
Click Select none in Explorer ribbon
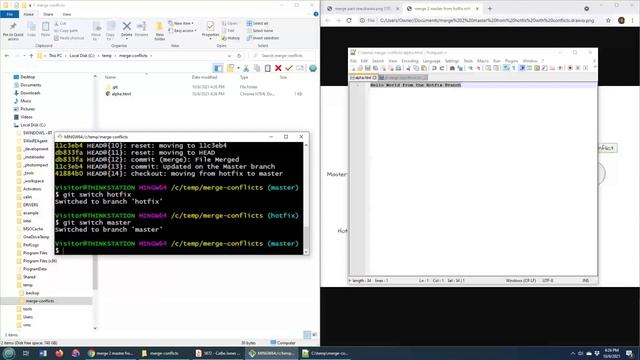260,31
